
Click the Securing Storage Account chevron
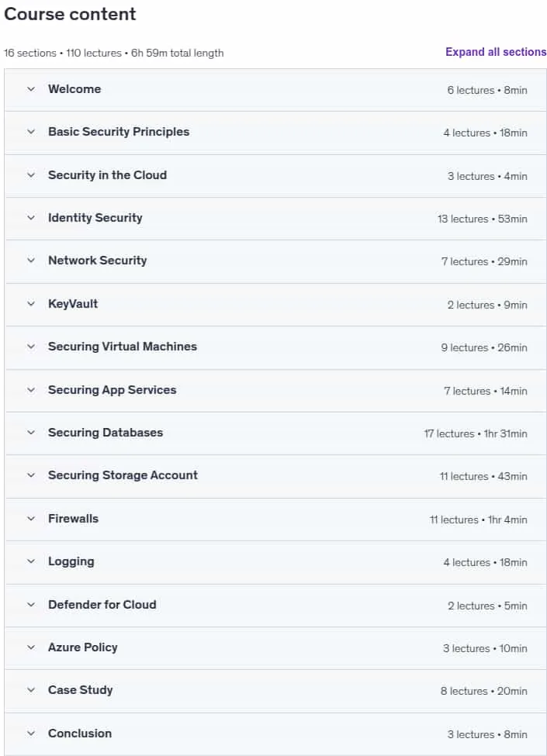[31, 475]
